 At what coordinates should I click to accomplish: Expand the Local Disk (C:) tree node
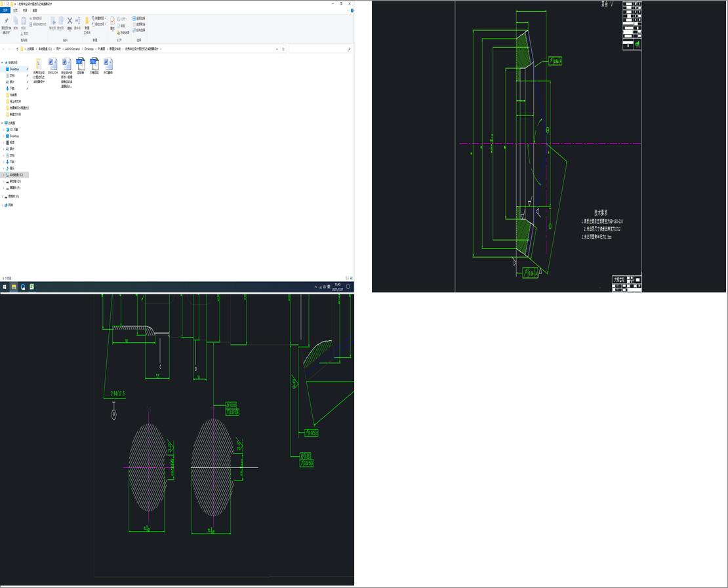[3, 175]
